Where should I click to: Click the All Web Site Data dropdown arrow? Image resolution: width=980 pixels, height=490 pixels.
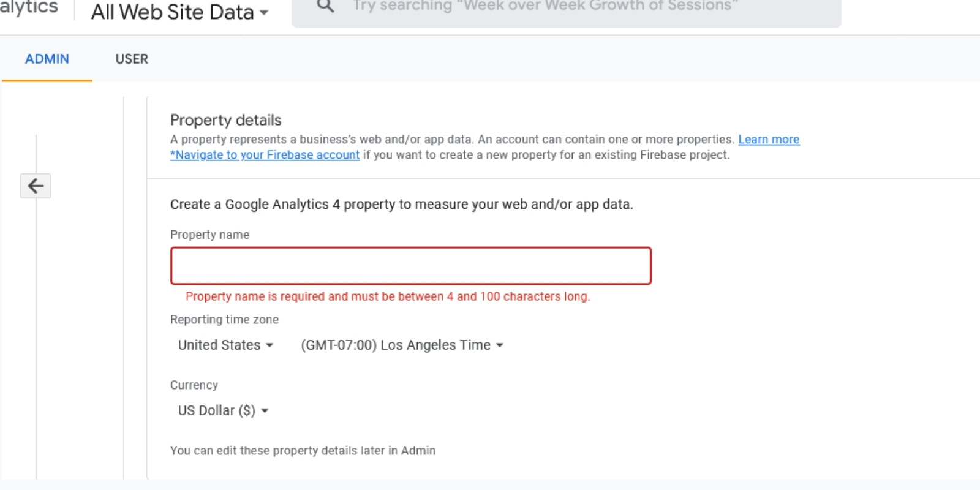coord(263,12)
